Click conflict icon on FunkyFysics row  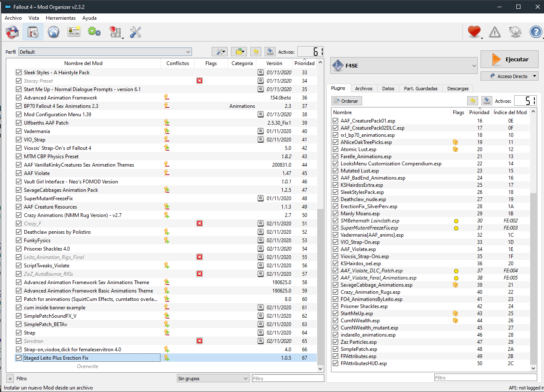click(x=166, y=240)
